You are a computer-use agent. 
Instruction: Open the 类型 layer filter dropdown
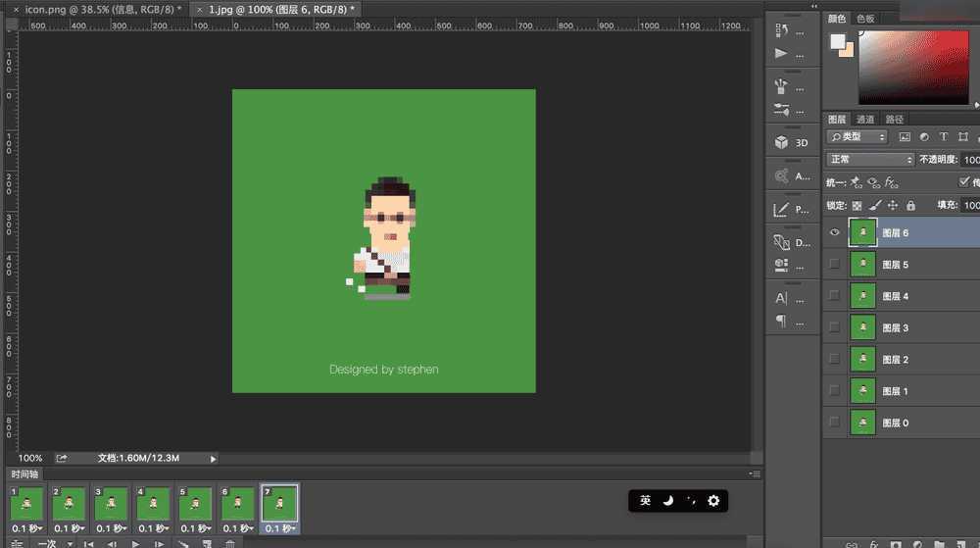point(857,137)
